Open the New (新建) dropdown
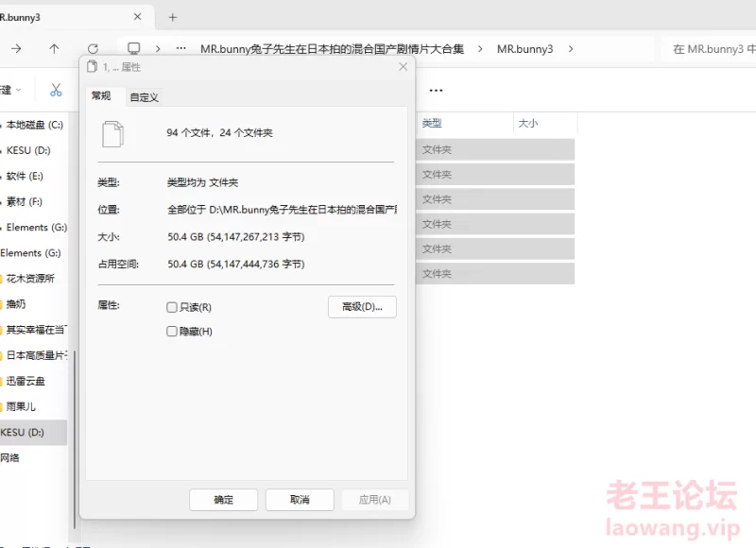This screenshot has height=548, width=756. [10, 90]
